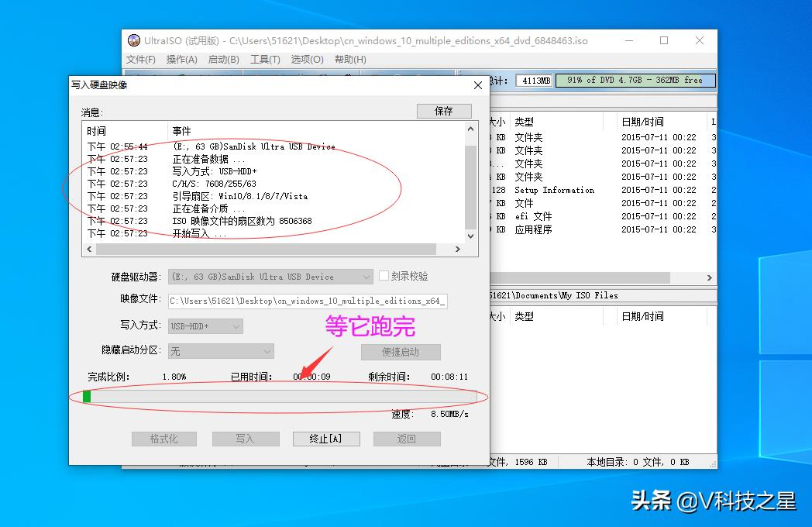
Task: Click the green write progress bar
Action: pyautogui.click(x=88, y=396)
